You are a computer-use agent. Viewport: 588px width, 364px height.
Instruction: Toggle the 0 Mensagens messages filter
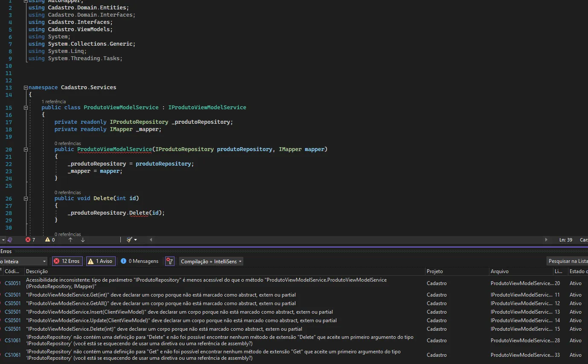(140, 261)
